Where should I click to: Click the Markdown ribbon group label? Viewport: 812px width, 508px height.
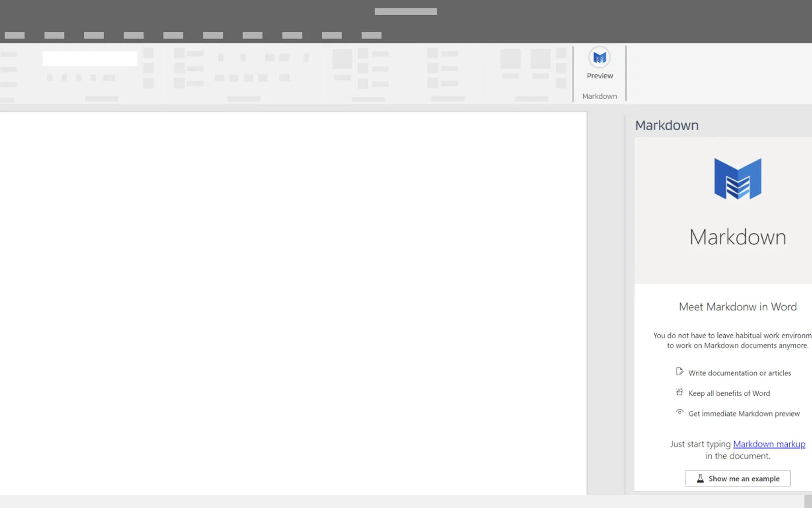click(x=599, y=97)
